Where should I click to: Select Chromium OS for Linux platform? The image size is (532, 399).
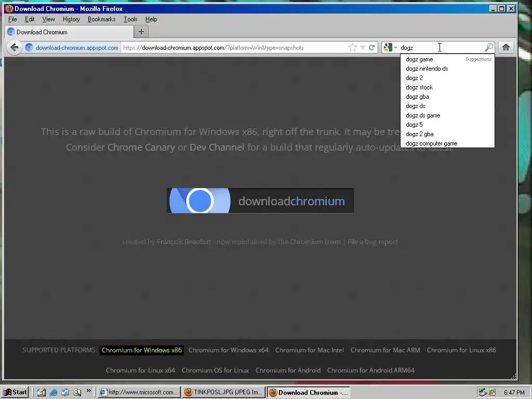215,370
